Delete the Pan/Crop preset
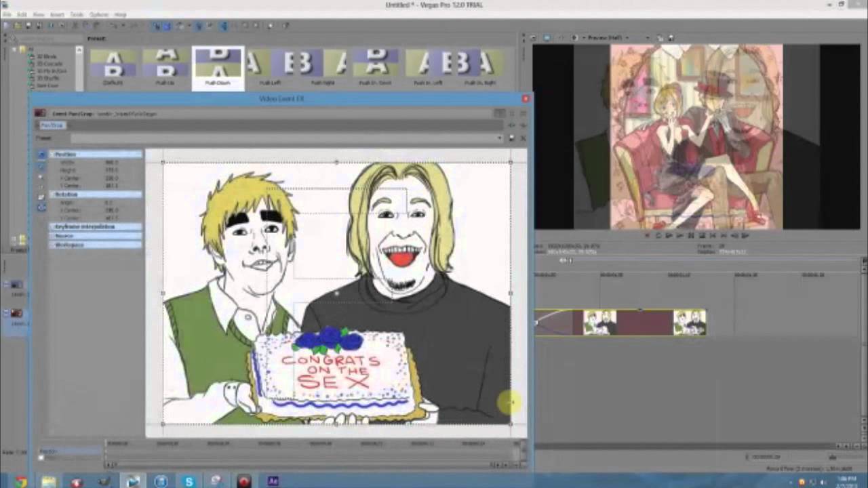868x488 pixels. point(523,138)
